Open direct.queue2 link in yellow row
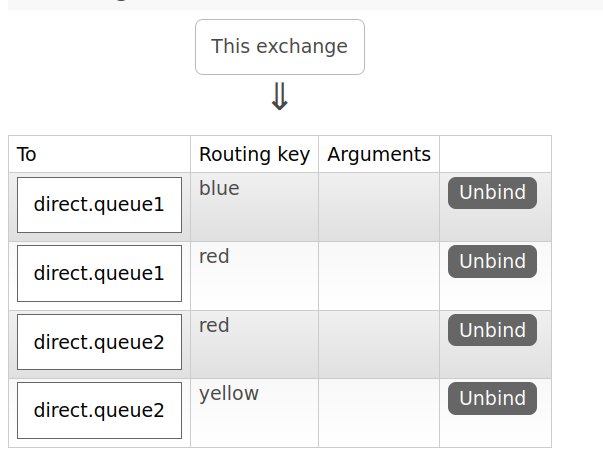Viewport: 603px width, 451px height. (99, 410)
